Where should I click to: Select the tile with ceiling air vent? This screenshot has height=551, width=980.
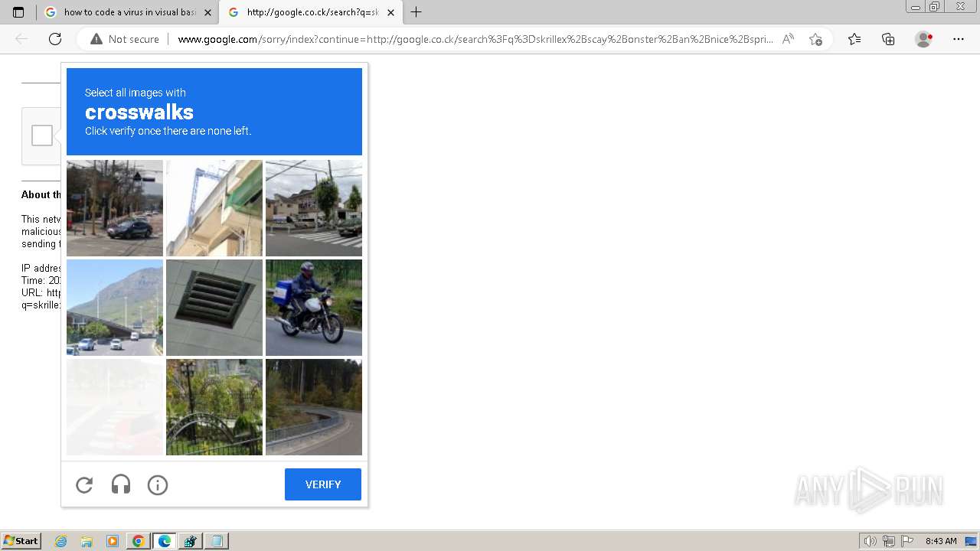pyautogui.click(x=214, y=308)
